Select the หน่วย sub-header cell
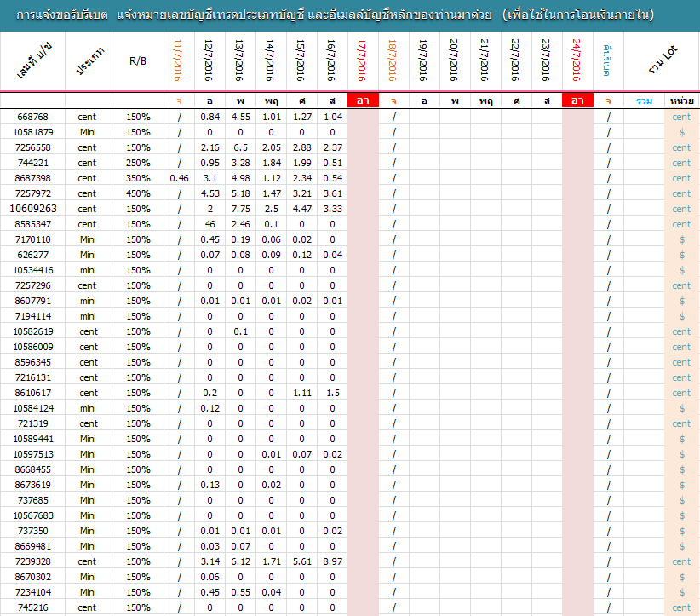 click(x=682, y=101)
